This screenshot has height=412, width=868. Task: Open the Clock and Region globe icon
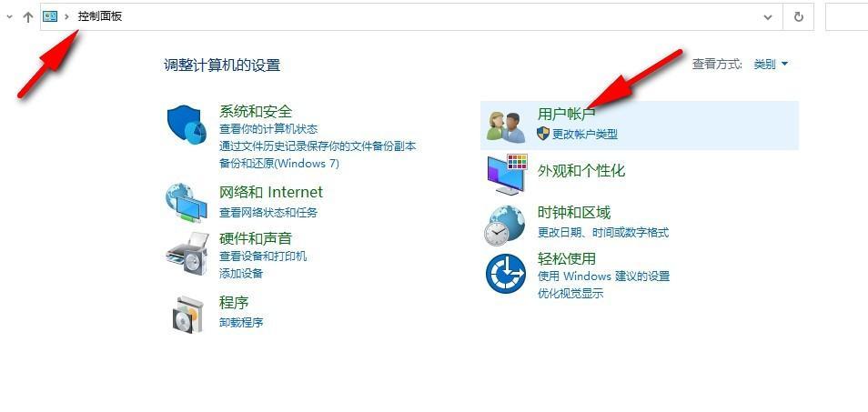(x=504, y=225)
